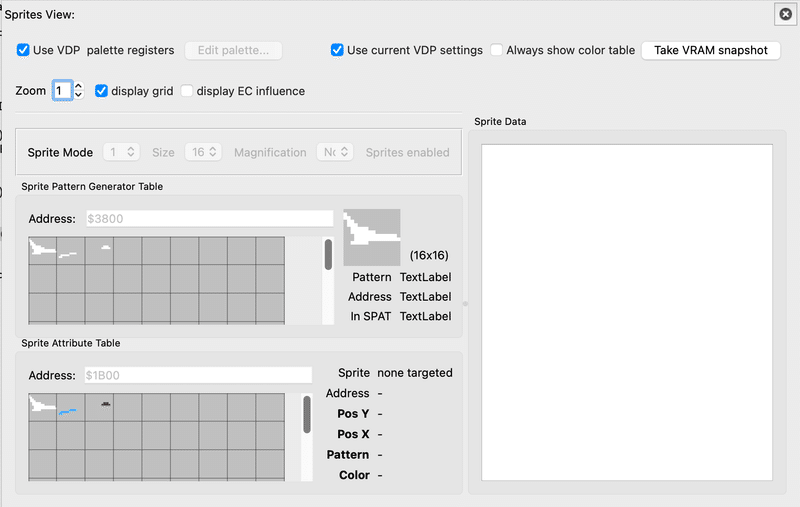Click the Color label in sprite info
Viewport: 800px width, 507px height.
pos(354,475)
